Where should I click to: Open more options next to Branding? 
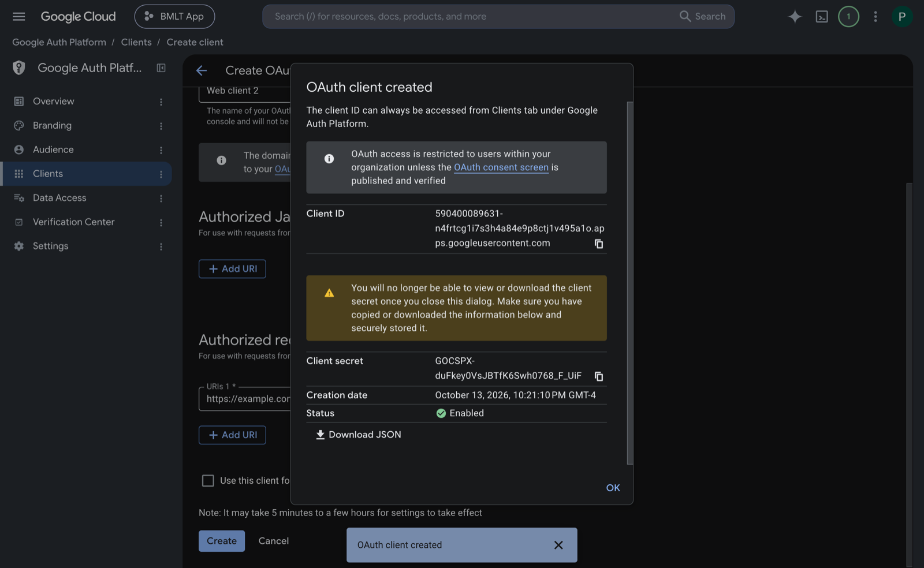pos(161,126)
